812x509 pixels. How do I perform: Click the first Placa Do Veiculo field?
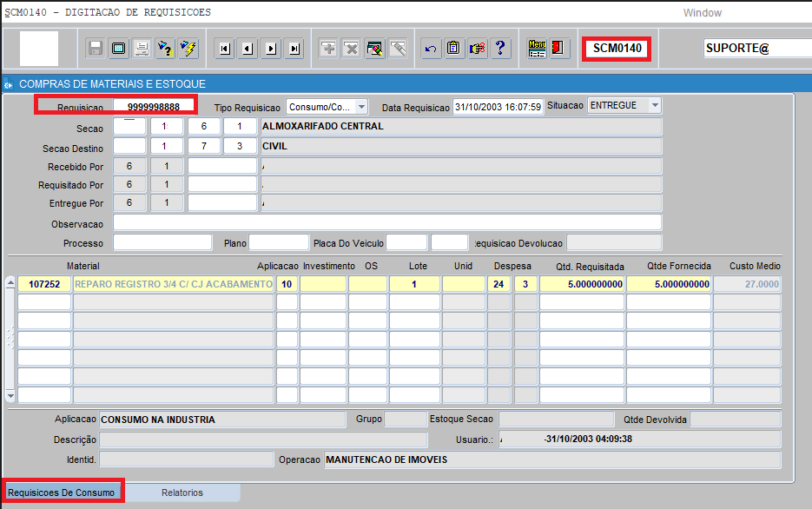pyautogui.click(x=406, y=242)
